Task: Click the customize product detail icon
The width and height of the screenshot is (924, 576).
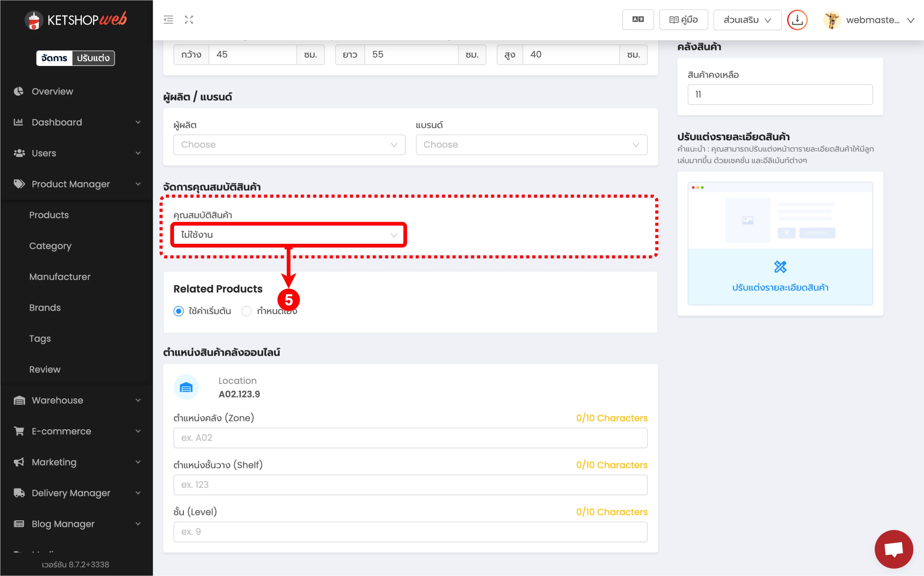Action: pos(780,267)
